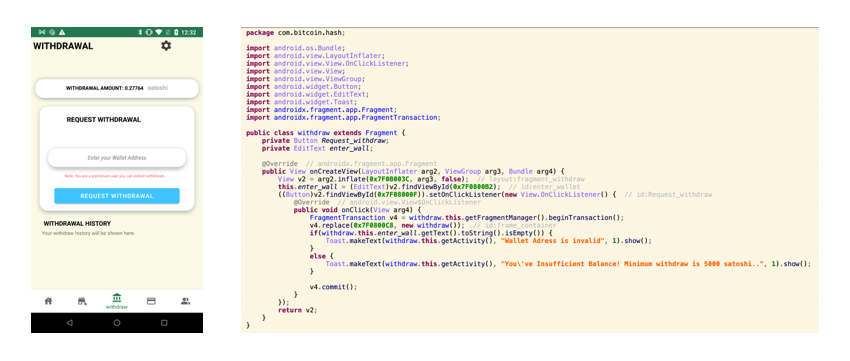Open settings via the gear icon
This screenshot has height=361, width=850.
[x=166, y=46]
